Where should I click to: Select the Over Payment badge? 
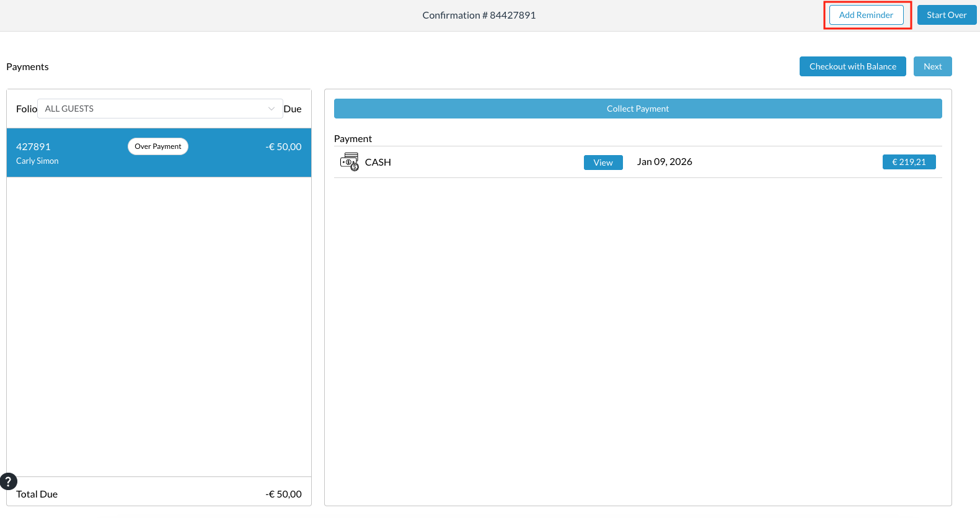point(158,146)
